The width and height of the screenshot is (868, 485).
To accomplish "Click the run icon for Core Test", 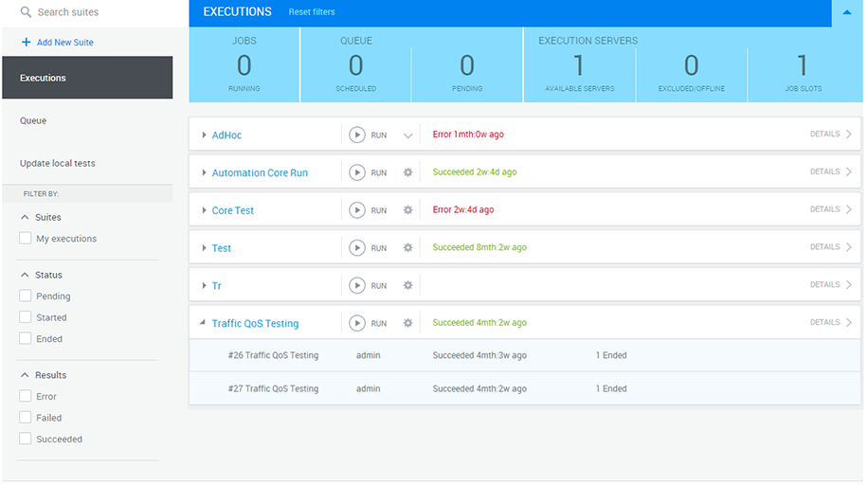I will (x=357, y=210).
